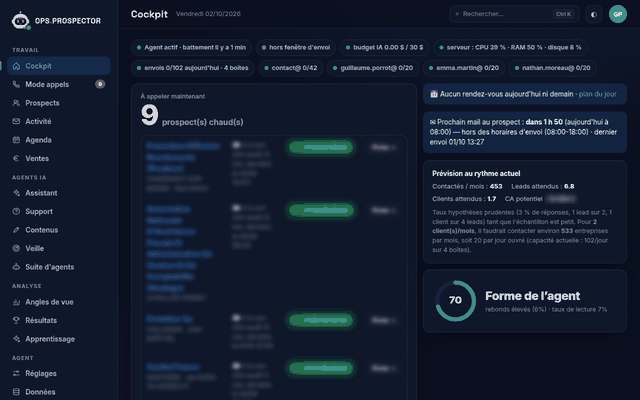Open the Agenda section
Image resolution: width=640 pixels, height=400 pixels.
pos(59,140)
